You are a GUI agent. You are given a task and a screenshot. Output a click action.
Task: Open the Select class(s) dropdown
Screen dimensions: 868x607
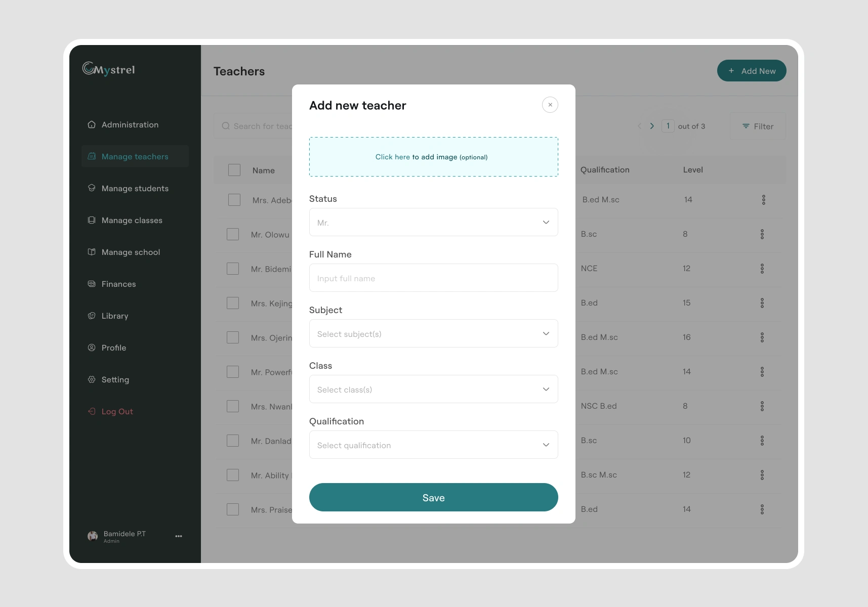point(434,389)
